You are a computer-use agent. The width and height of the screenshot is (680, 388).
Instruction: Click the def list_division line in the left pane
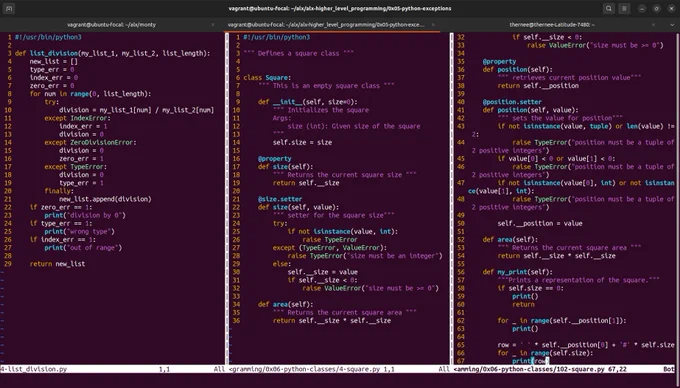[112, 53]
